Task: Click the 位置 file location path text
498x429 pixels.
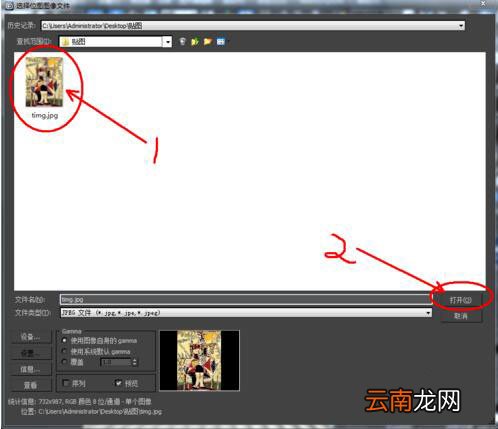Action: (x=91, y=412)
